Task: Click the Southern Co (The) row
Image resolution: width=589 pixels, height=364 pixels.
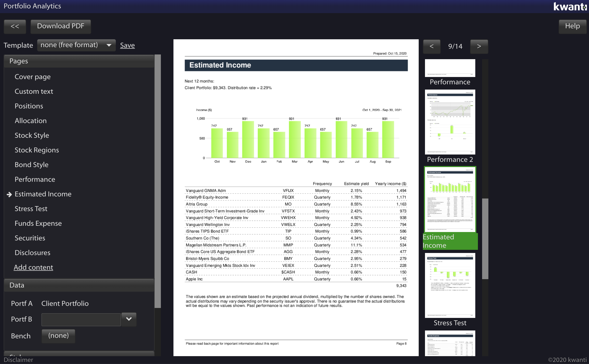Action: coord(296,238)
